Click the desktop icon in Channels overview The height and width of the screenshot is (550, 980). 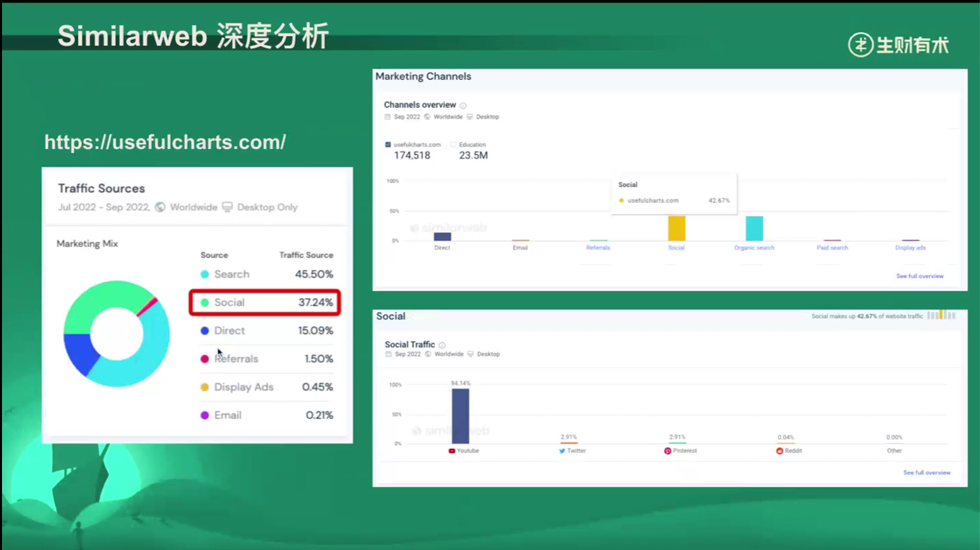point(470,117)
